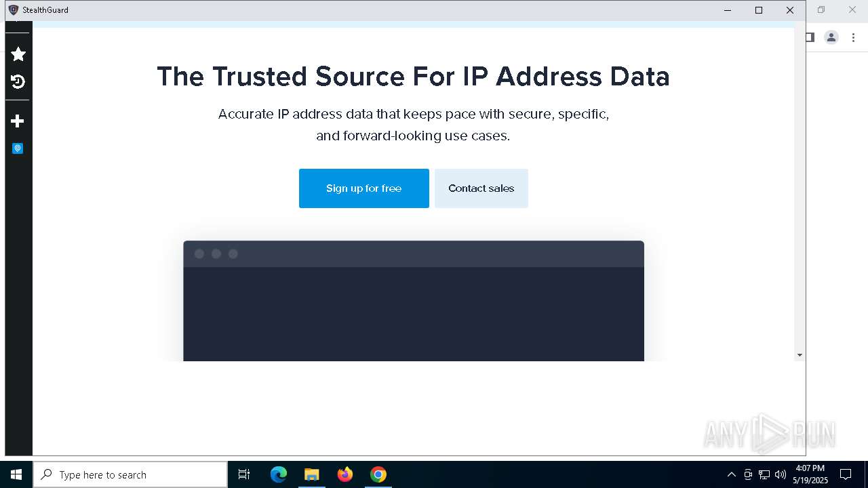Maximize the StealthGuard window
The height and width of the screenshot is (488, 868).
click(x=759, y=10)
